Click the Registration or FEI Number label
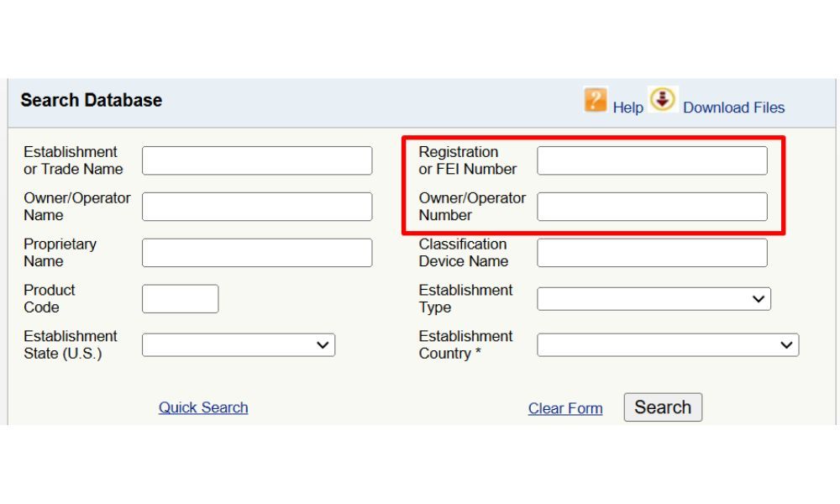 coord(467,160)
